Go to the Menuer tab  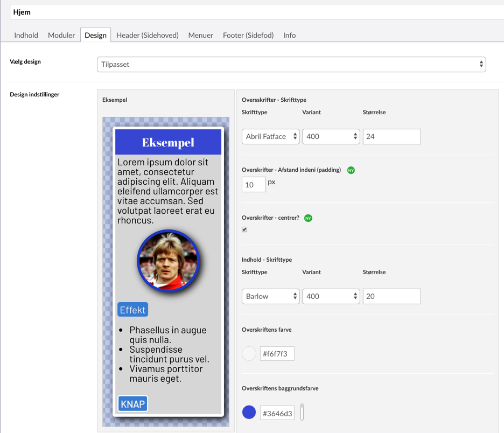pos(200,35)
